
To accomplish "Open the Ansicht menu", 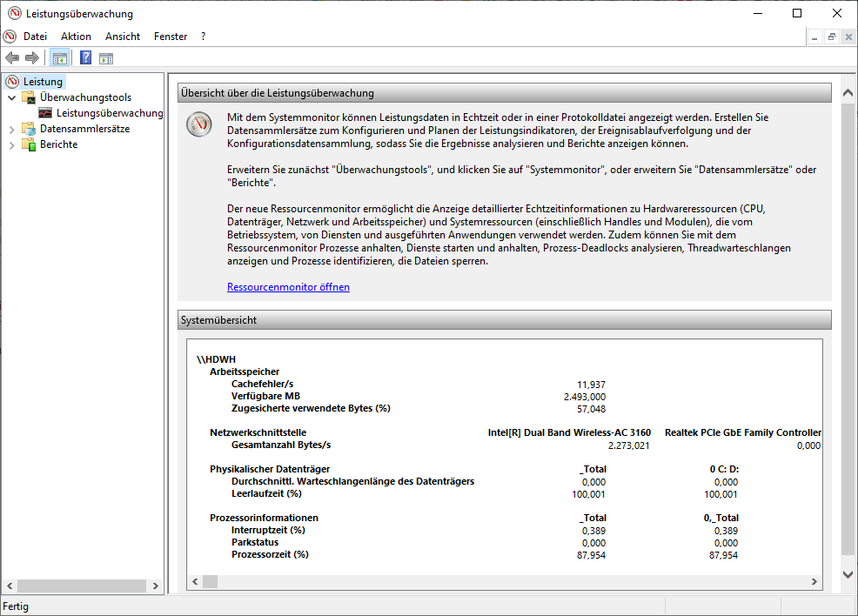I will pos(122,37).
